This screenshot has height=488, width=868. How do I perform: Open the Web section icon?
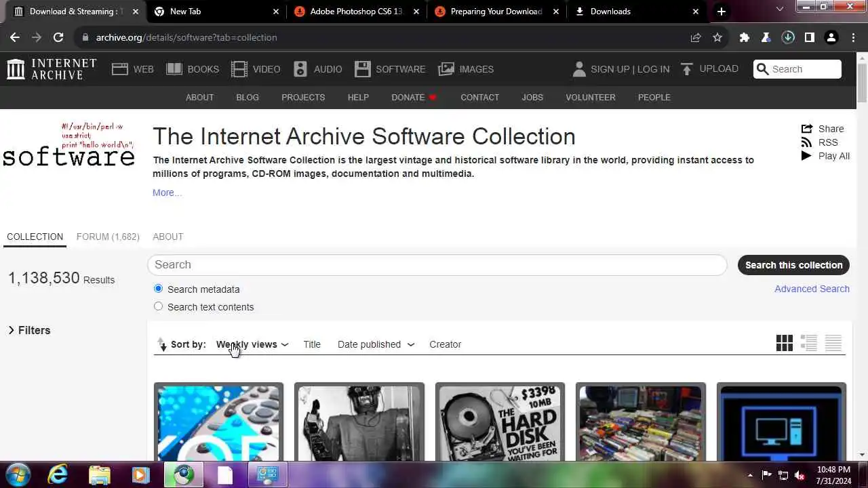coord(120,69)
